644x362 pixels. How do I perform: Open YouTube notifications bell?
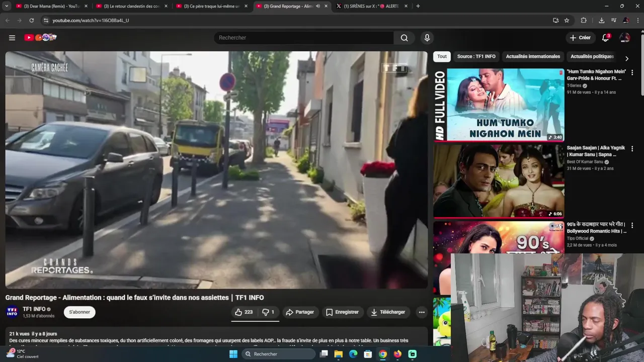pos(606,38)
